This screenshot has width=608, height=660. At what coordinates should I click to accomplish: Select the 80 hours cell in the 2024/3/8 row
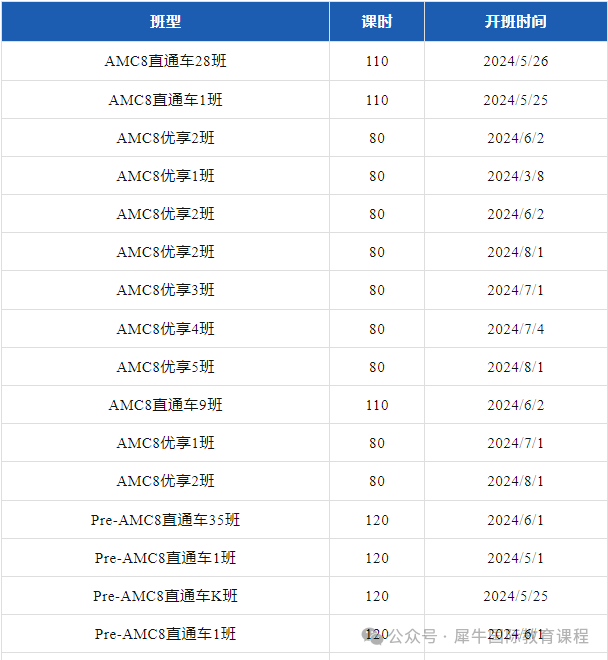click(x=377, y=176)
